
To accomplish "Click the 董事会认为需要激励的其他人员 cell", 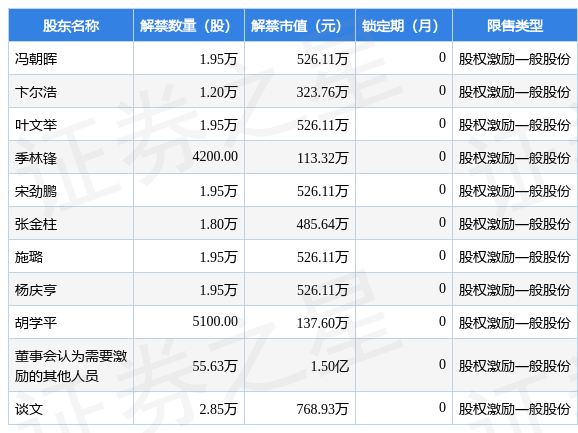I will coord(71,366).
